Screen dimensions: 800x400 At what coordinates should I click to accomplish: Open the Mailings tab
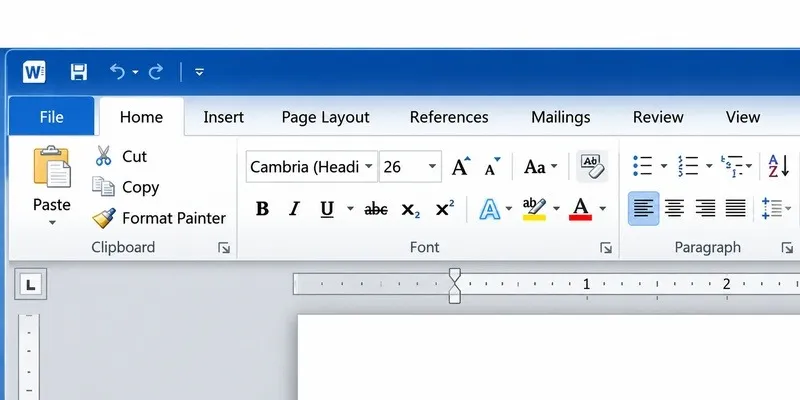click(561, 117)
